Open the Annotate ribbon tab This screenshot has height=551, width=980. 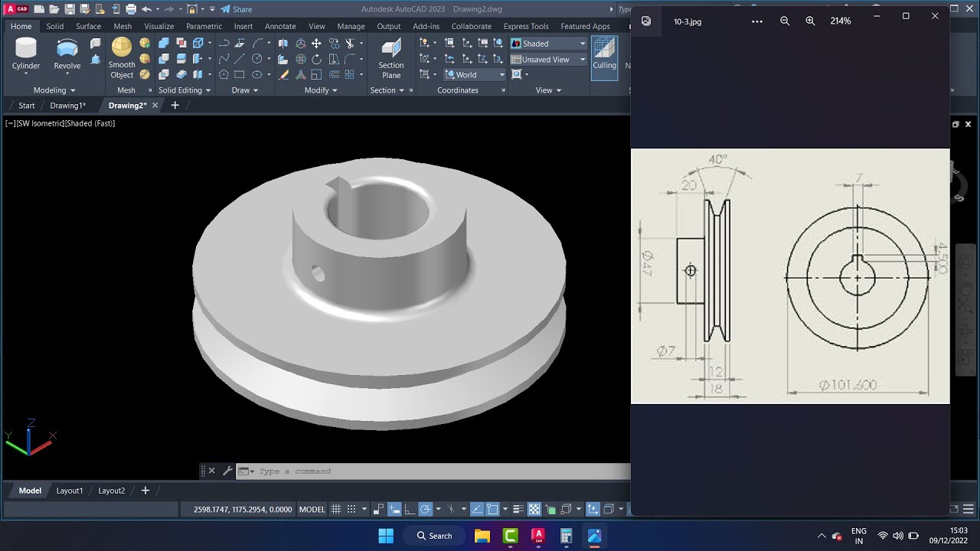point(280,26)
